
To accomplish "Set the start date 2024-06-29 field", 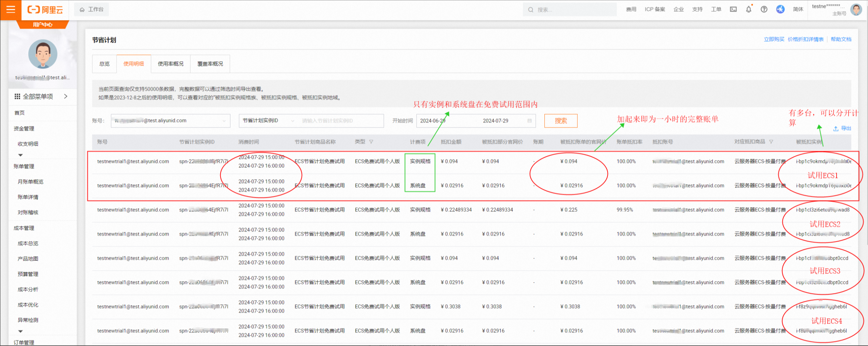I will pyautogui.click(x=433, y=121).
